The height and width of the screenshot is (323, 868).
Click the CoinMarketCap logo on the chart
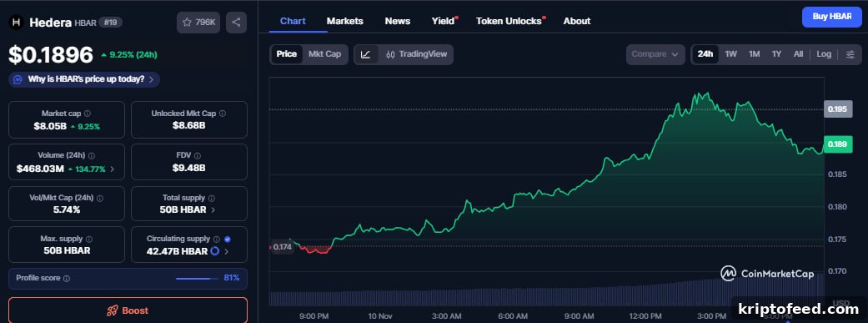(x=767, y=273)
